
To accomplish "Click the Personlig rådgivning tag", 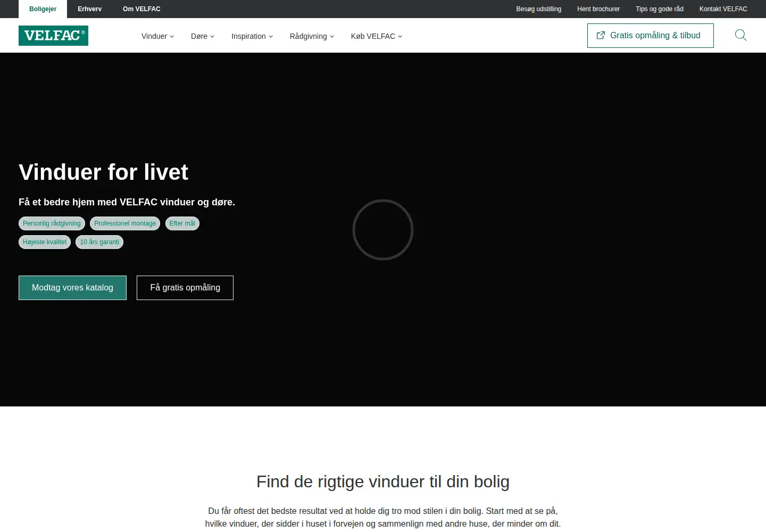I will point(52,223).
